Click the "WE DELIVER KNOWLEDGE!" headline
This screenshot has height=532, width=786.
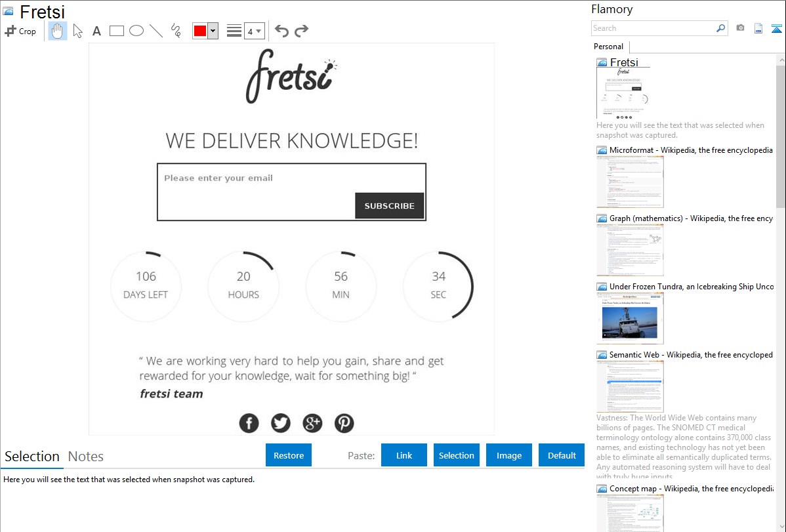click(292, 141)
